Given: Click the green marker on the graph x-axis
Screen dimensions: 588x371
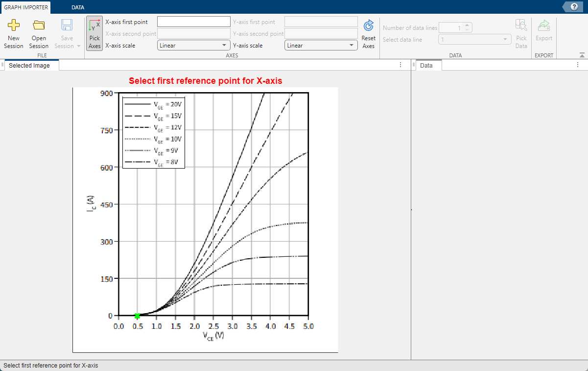Looking at the screenshot, I should click(x=137, y=316).
